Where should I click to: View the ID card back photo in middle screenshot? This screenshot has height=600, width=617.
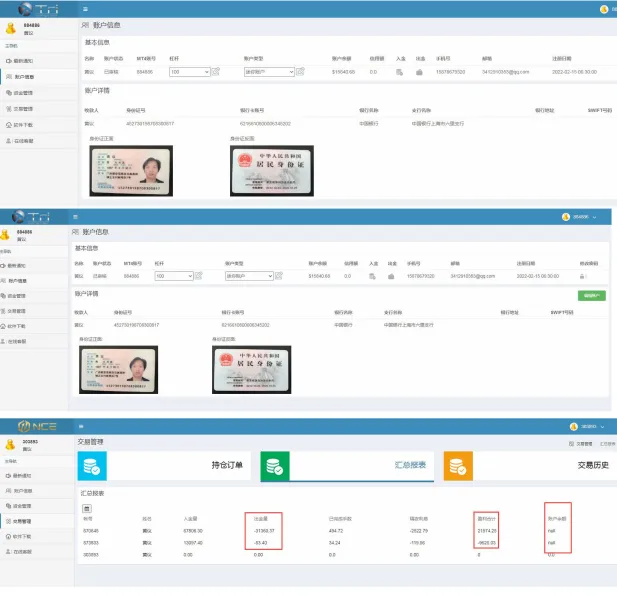tap(252, 370)
